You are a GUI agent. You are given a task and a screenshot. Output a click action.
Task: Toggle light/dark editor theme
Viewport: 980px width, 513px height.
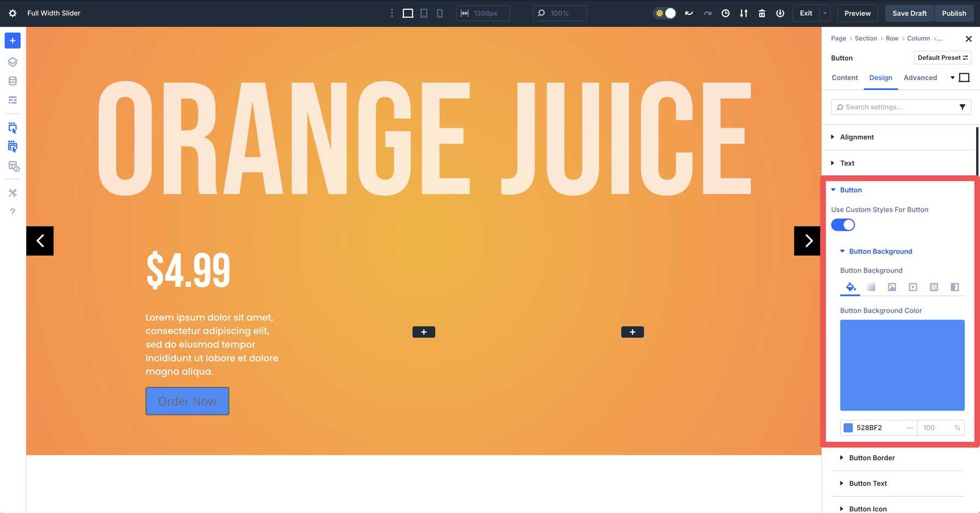[x=664, y=13]
